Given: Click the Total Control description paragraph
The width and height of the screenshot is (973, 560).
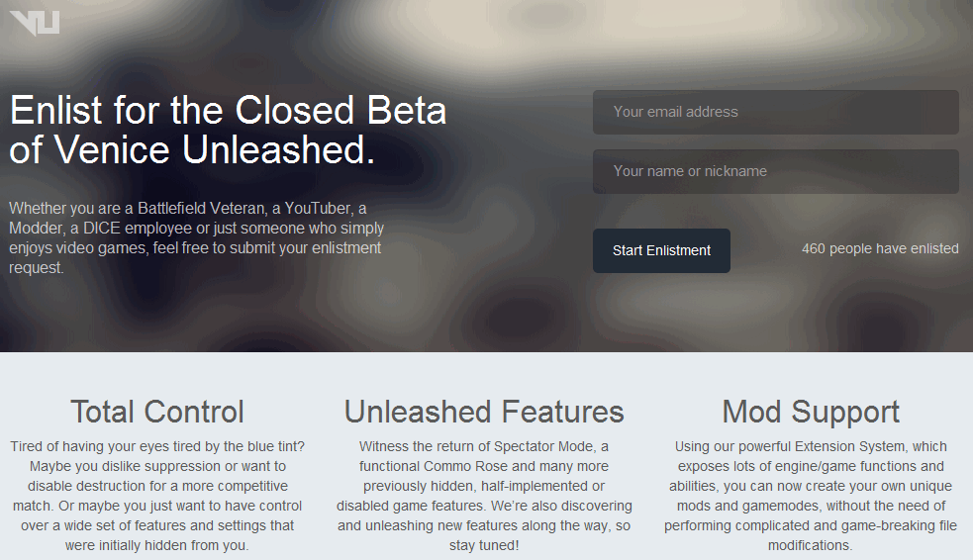Looking at the screenshot, I should coord(157,496).
